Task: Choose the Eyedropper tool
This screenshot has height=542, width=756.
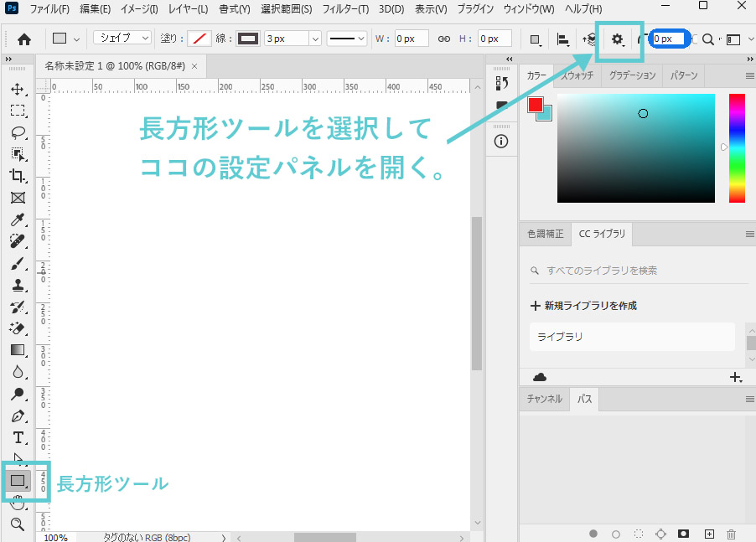Action: pos(17,219)
